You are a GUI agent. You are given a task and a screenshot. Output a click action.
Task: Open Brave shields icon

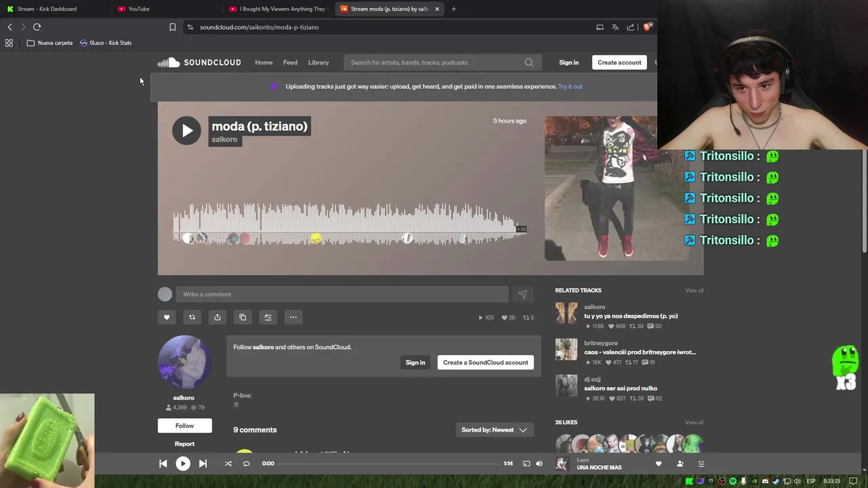(648, 27)
